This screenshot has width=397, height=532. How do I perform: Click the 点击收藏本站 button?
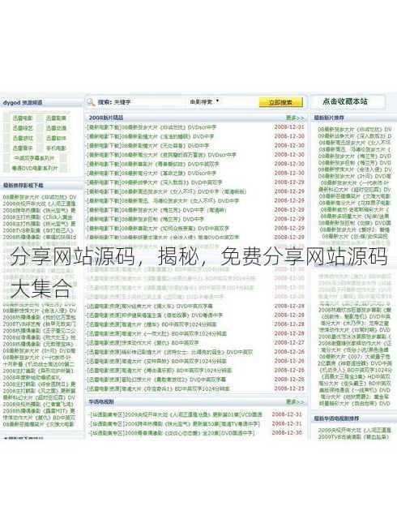click(x=345, y=101)
